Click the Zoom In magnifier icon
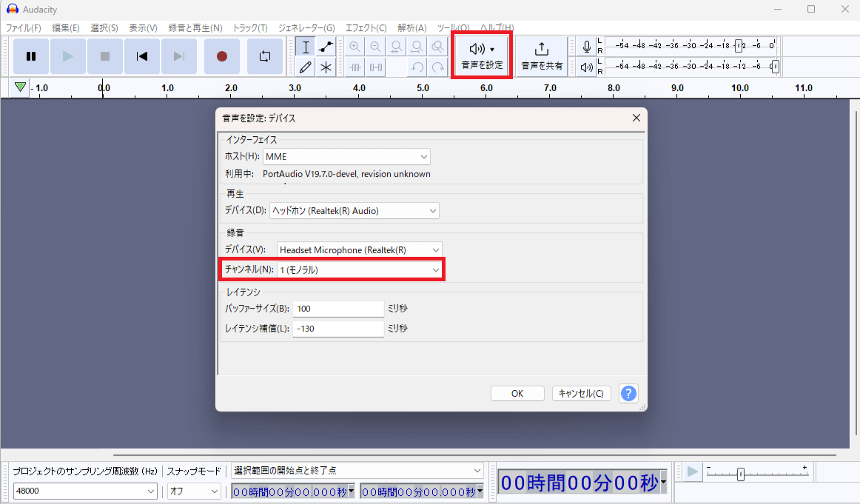Image resolution: width=860 pixels, height=504 pixels. (x=355, y=47)
